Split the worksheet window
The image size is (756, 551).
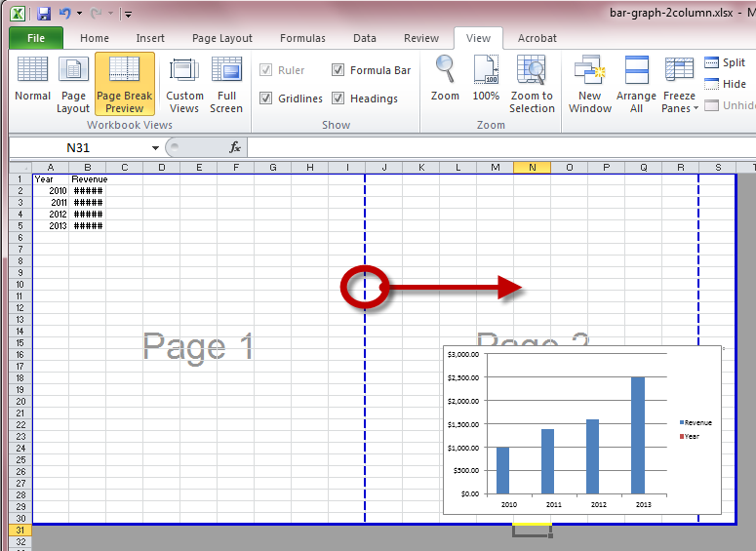[725, 62]
